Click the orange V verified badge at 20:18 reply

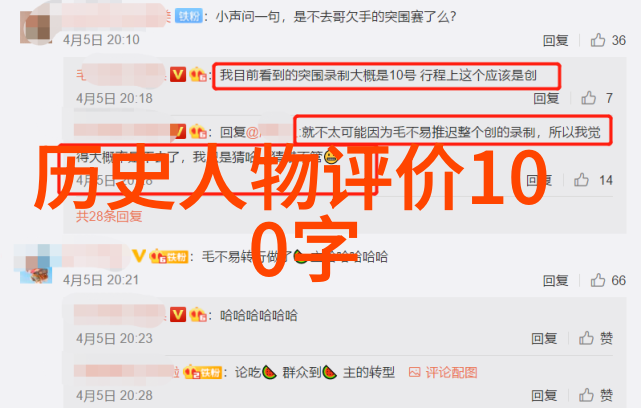pos(177,75)
